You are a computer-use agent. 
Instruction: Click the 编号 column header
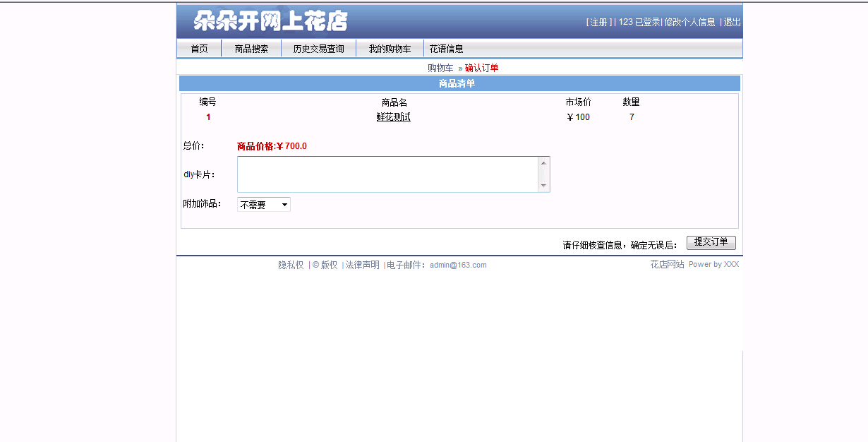point(207,102)
